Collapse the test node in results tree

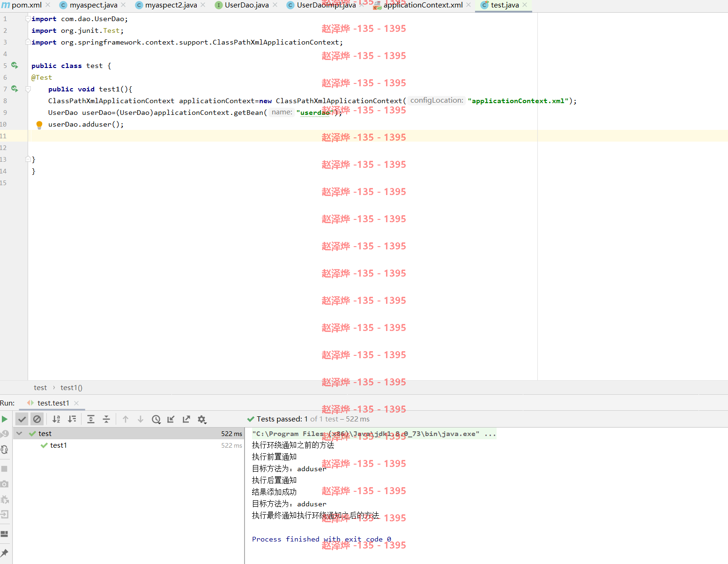(x=19, y=434)
